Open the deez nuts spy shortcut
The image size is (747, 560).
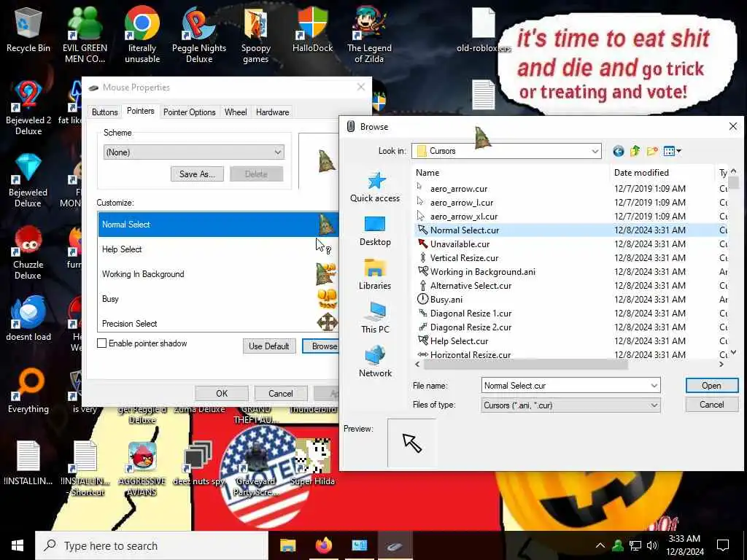coord(198,463)
